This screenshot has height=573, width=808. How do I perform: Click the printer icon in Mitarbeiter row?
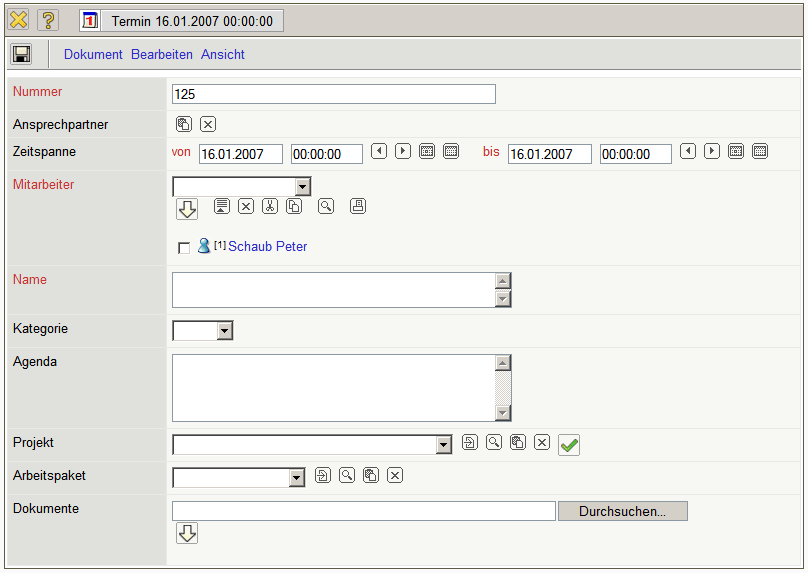point(358,206)
